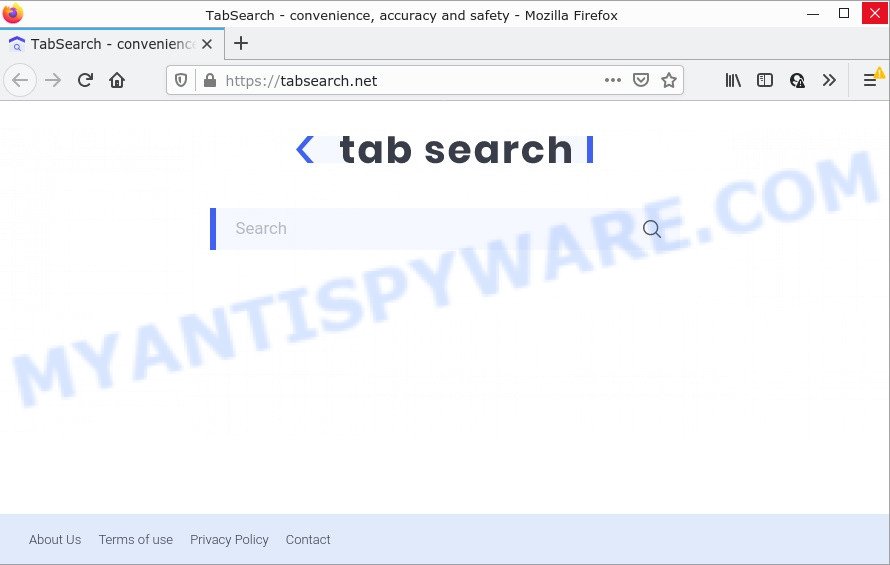Go back to the previous page
Image resolution: width=890 pixels, height=565 pixels.
[20, 80]
